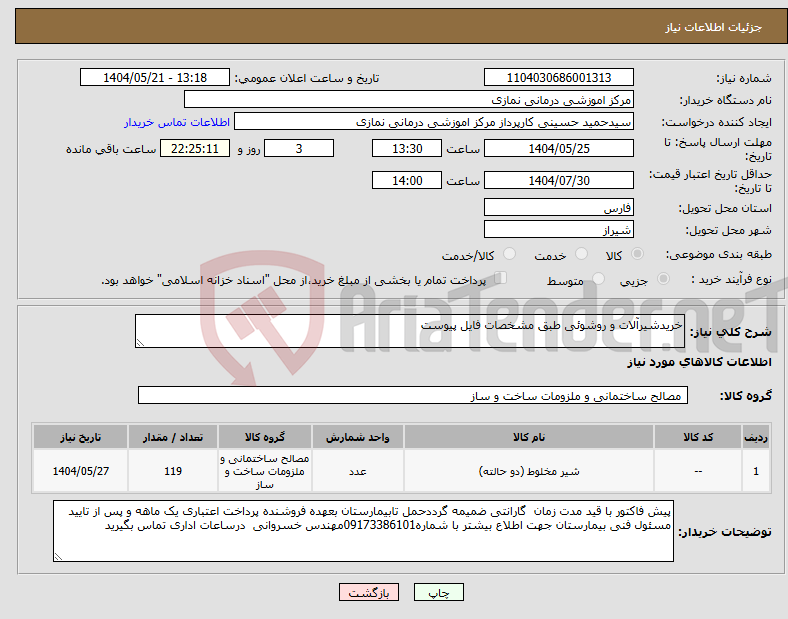Click the description area resize grip
The width and height of the screenshot is (788, 619).
140,343
